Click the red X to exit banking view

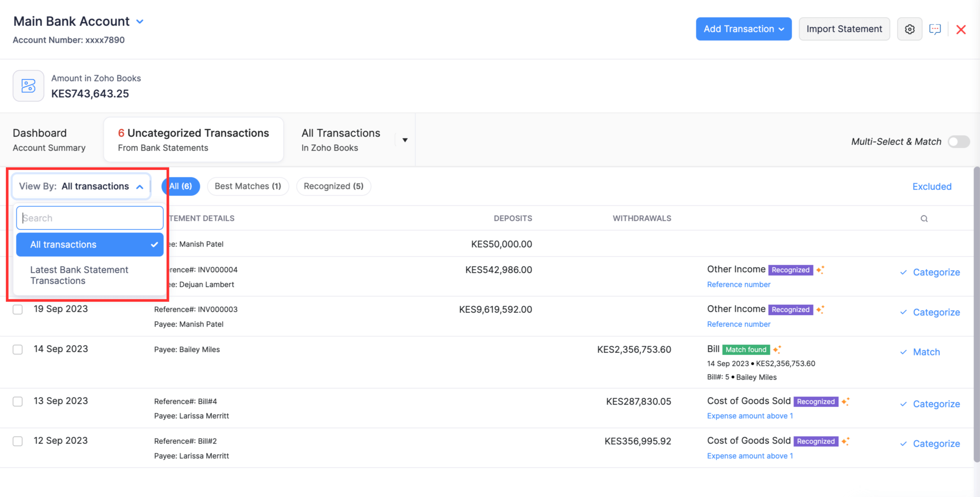click(x=961, y=29)
